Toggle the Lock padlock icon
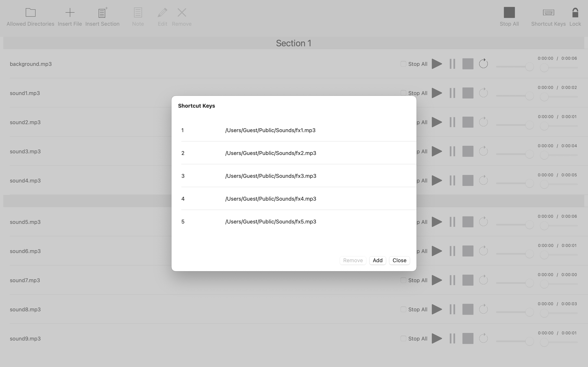588x367 pixels. pyautogui.click(x=575, y=13)
